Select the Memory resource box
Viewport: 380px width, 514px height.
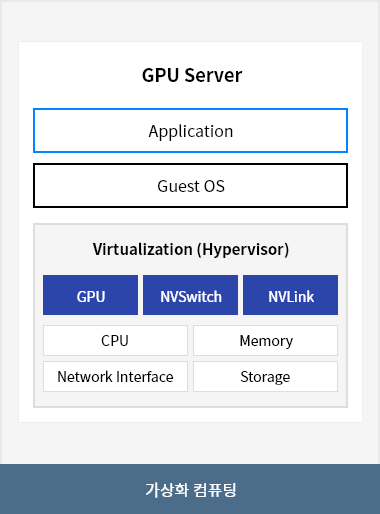(265, 341)
